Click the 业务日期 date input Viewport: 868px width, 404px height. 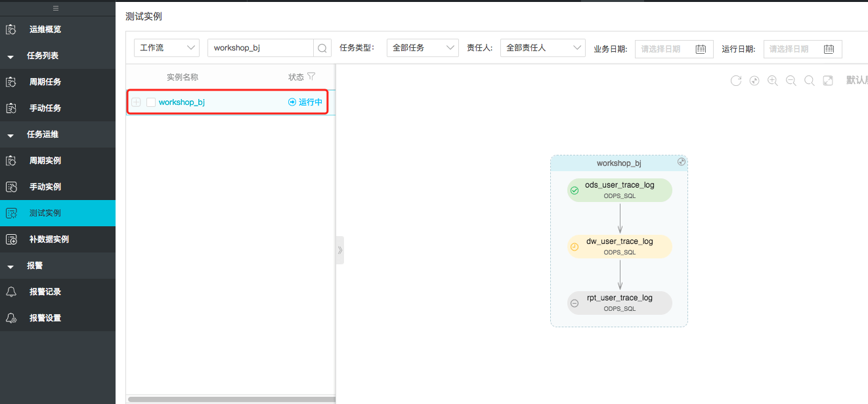(674, 49)
